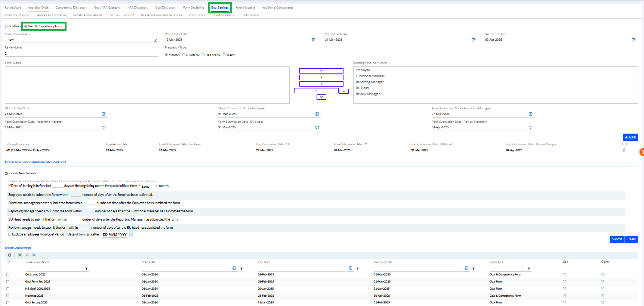Export goal settings list to Excel
The width and height of the screenshot is (644, 306).
(x=20, y=255)
